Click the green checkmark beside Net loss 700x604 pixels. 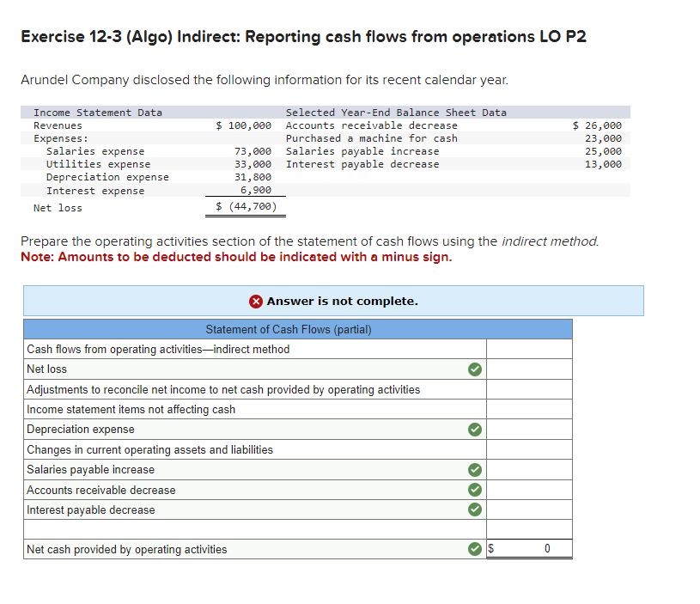click(475, 369)
